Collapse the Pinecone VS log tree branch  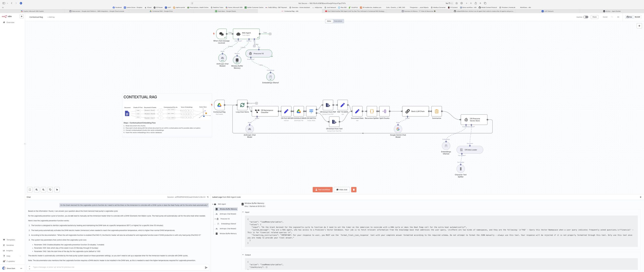point(215,219)
